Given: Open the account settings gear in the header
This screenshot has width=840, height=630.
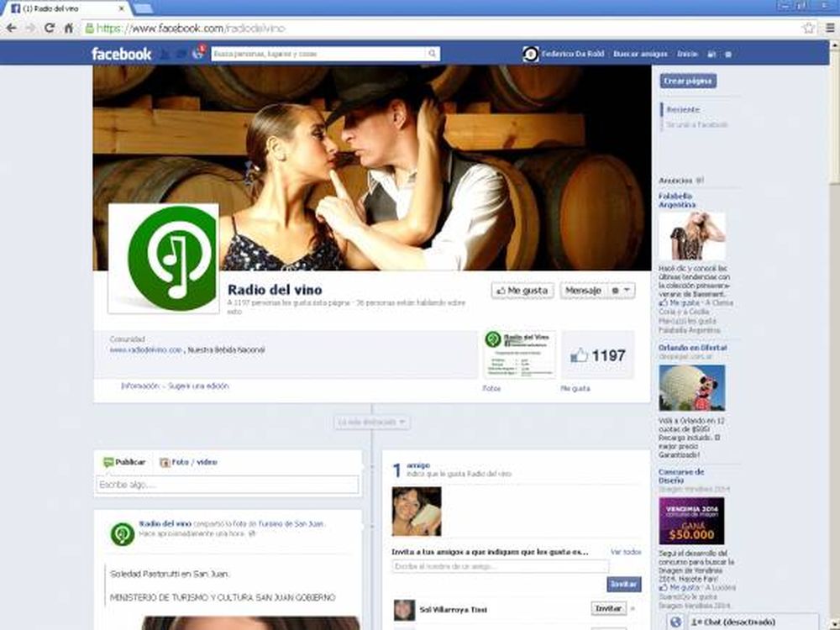Looking at the screenshot, I should pos(728,54).
